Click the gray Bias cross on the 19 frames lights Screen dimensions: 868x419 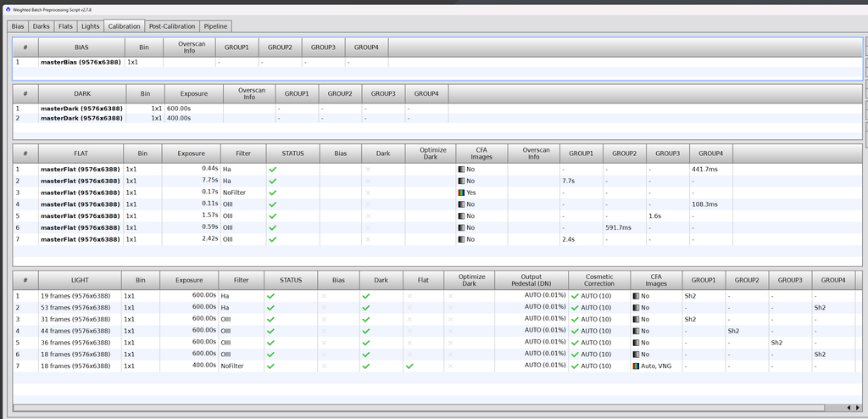point(325,296)
